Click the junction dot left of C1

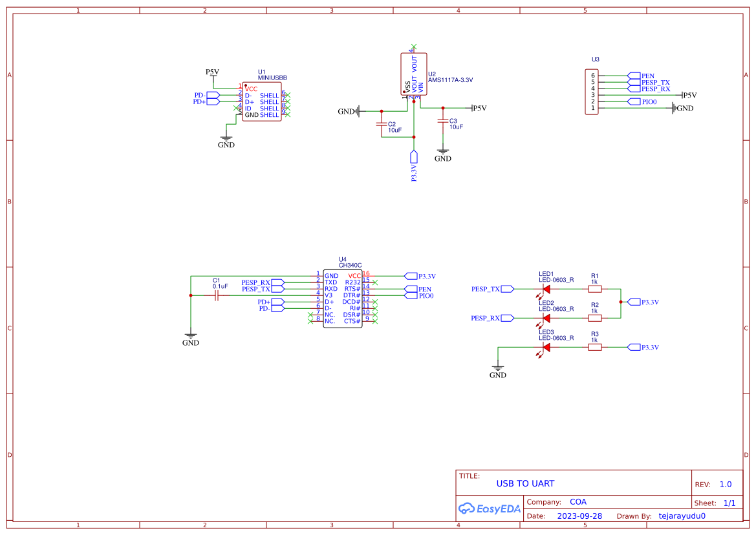click(x=191, y=294)
